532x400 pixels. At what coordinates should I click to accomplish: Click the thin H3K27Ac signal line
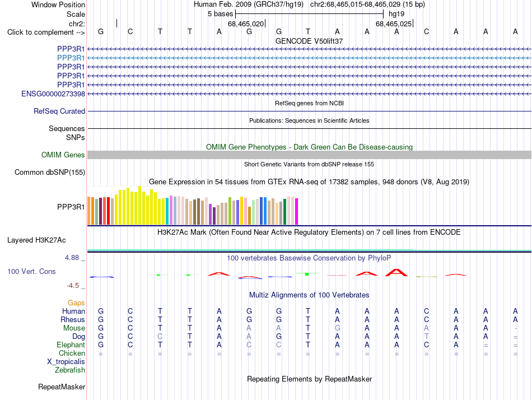(309, 250)
